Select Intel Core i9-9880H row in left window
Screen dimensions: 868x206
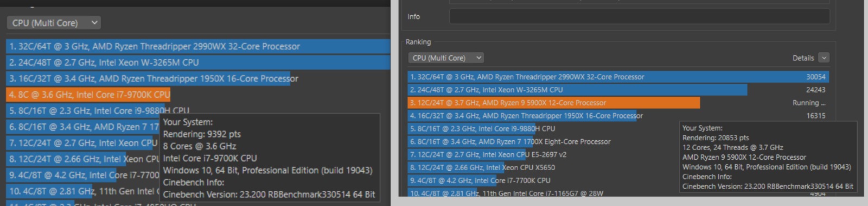tap(98, 110)
